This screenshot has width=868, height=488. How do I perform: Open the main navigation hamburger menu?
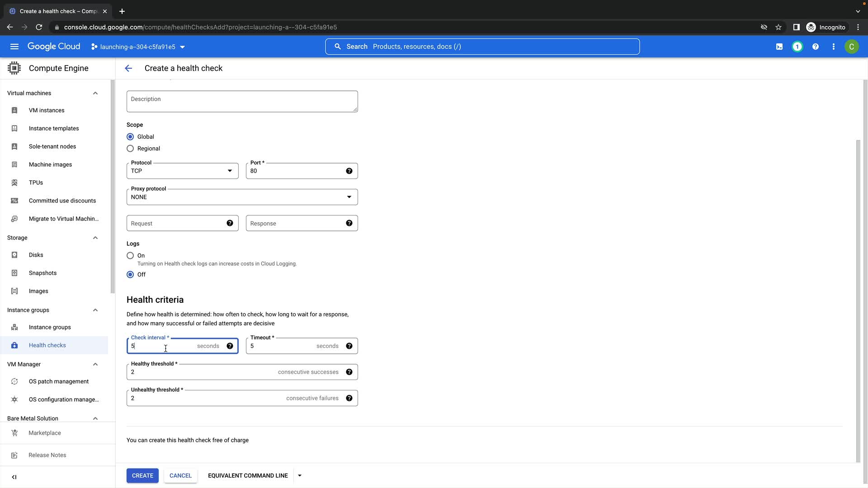pyautogui.click(x=14, y=47)
